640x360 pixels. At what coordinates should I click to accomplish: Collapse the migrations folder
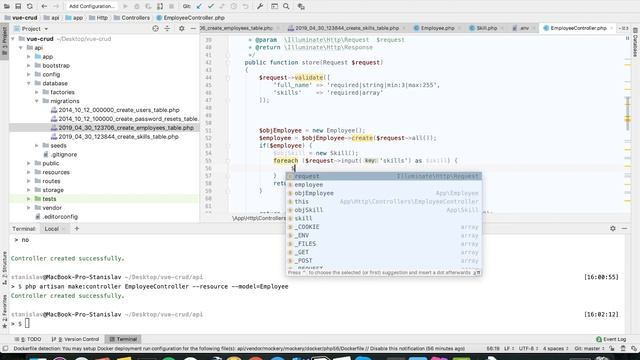pyautogui.click(x=37, y=101)
